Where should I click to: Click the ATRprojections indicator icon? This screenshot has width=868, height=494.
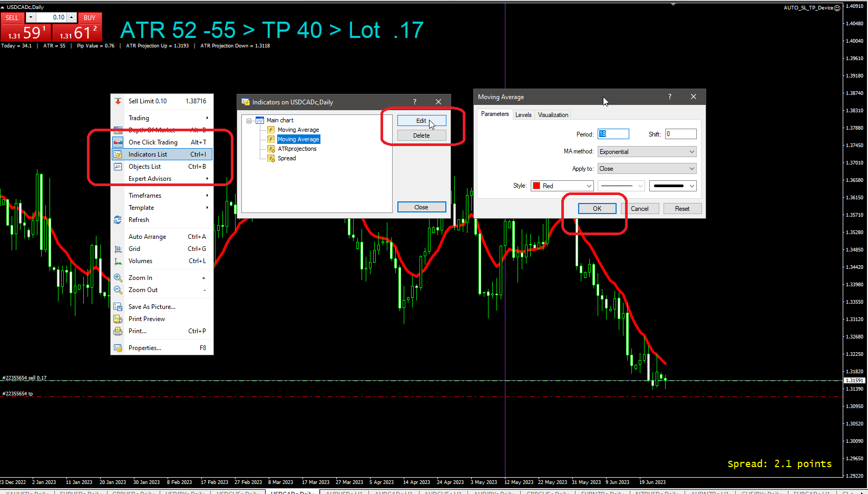tap(271, 149)
